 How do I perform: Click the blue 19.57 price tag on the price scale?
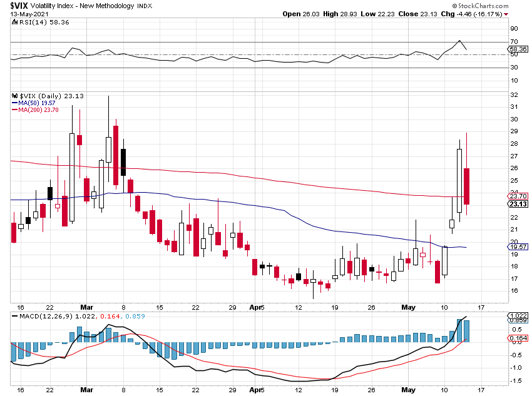pos(518,247)
